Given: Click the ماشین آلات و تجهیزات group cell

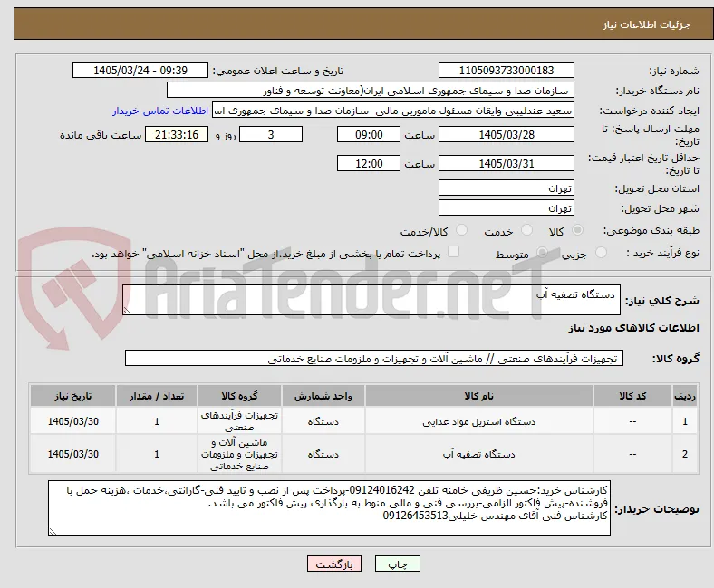Looking at the screenshot, I should tap(239, 454).
